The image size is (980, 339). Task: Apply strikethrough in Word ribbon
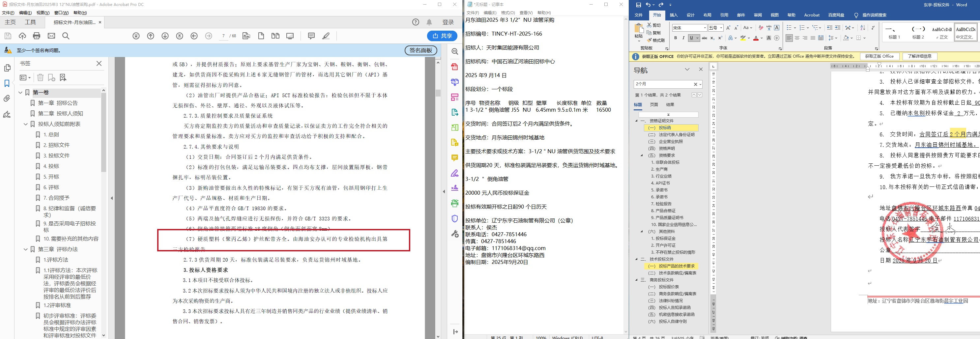coord(704,38)
